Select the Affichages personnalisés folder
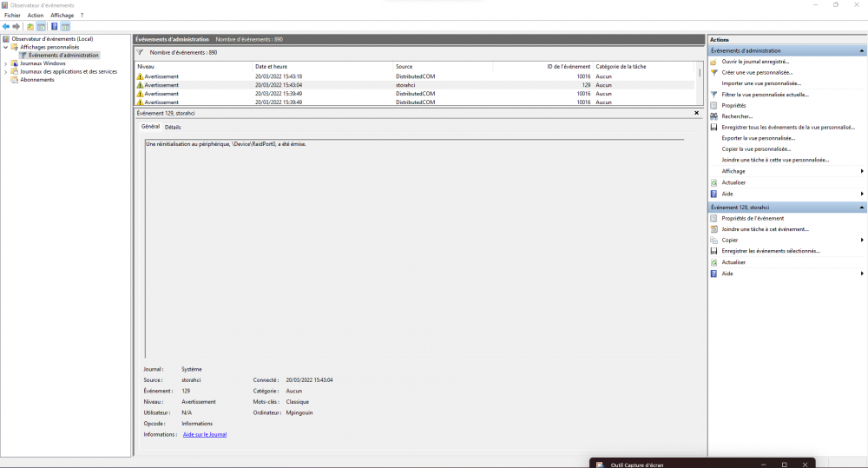 [49, 47]
